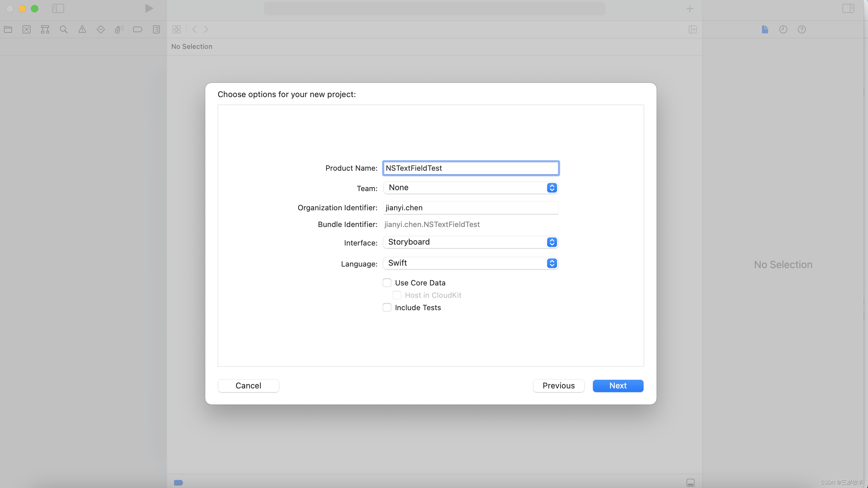Toggle the Host in CloudKit checkbox
Screen dimensions: 868x488
[397, 295]
